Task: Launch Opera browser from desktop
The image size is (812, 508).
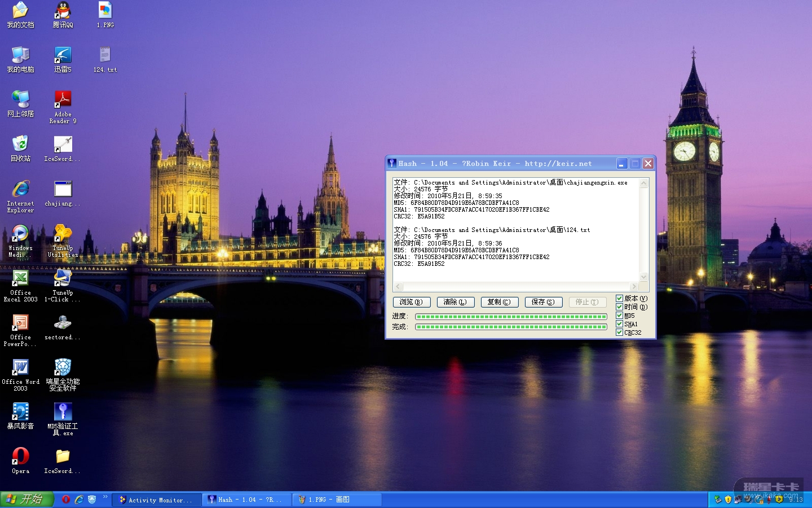Action: [20, 461]
